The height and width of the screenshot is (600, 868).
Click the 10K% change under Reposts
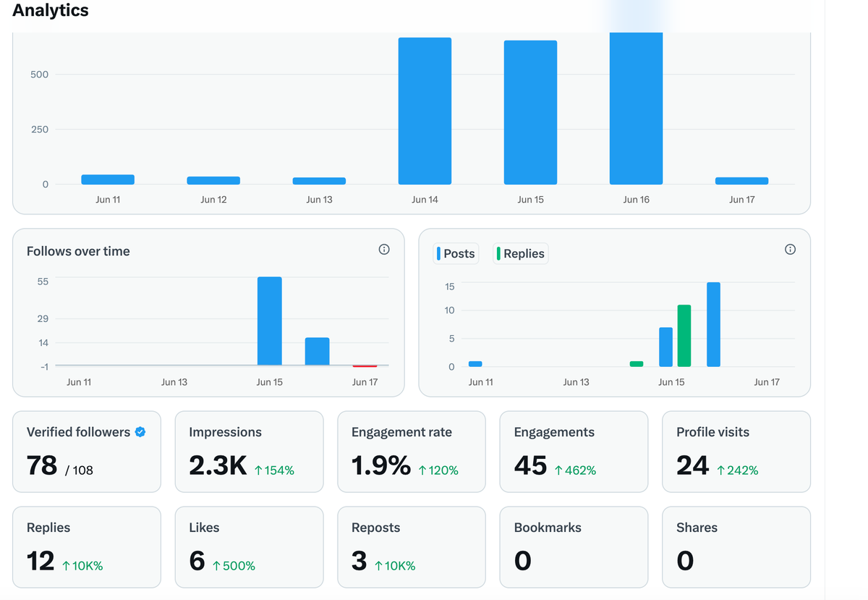coord(395,566)
